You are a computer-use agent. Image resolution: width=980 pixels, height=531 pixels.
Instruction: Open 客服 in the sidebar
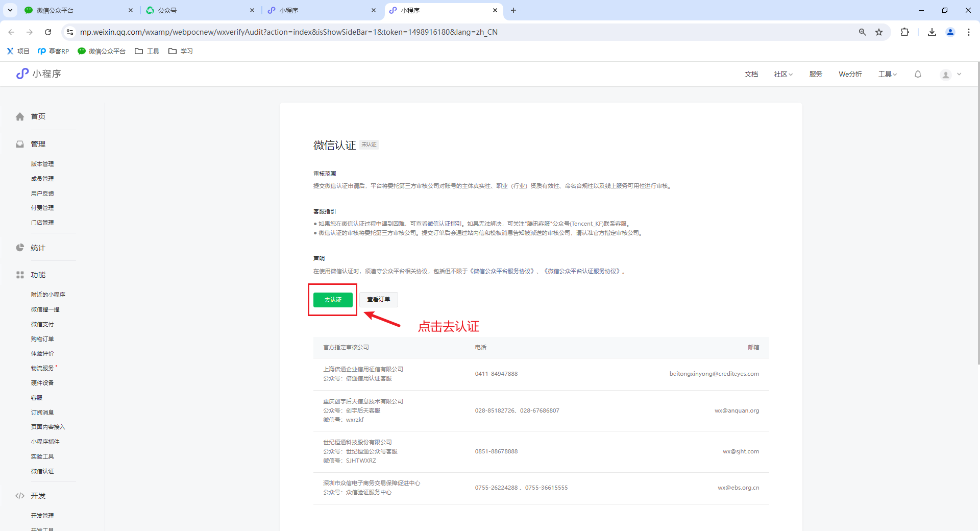coord(37,398)
